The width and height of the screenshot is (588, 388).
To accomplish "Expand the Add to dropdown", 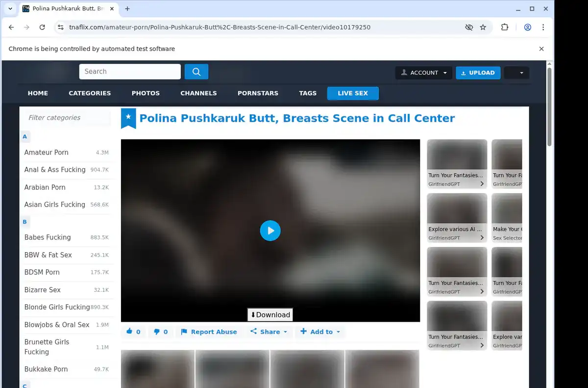I will click(x=320, y=332).
